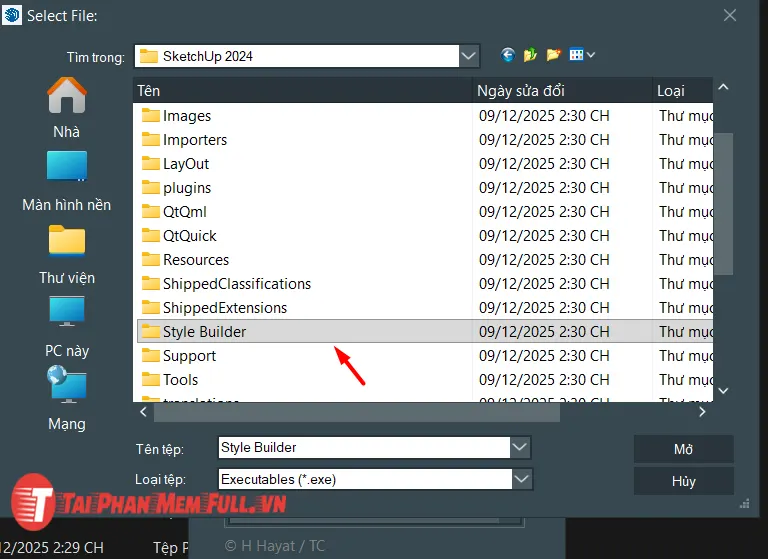Click the Create new folder icon
768x559 pixels.
(x=553, y=55)
